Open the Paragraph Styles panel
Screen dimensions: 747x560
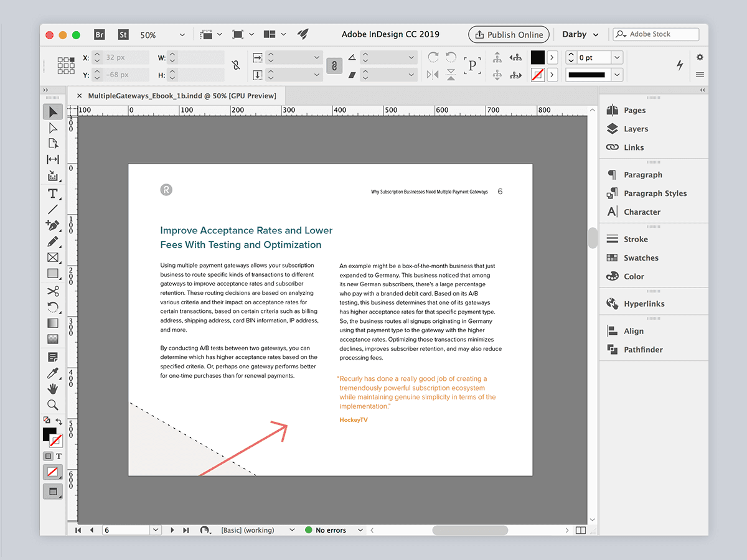655,194
